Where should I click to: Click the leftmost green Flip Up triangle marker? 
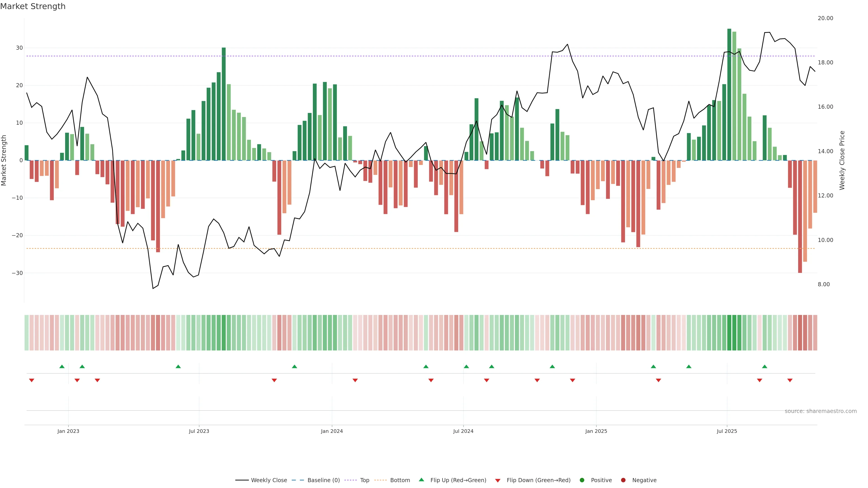pos(62,366)
